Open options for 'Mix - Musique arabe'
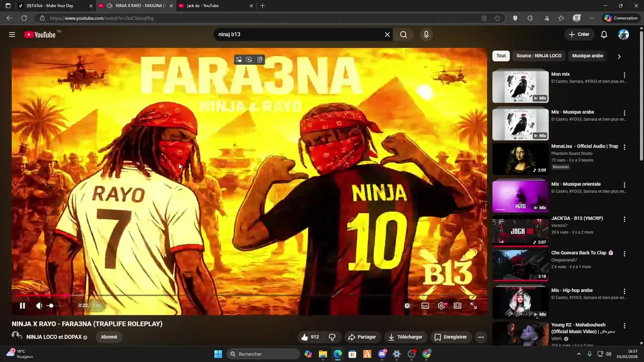The width and height of the screenshot is (644, 362). pos(624,113)
